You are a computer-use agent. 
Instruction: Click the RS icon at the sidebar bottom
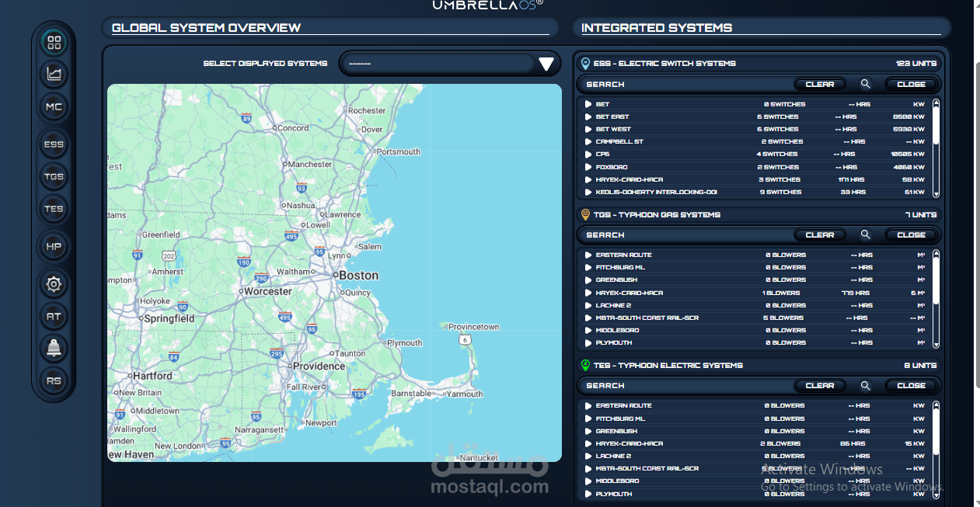pos(54,380)
